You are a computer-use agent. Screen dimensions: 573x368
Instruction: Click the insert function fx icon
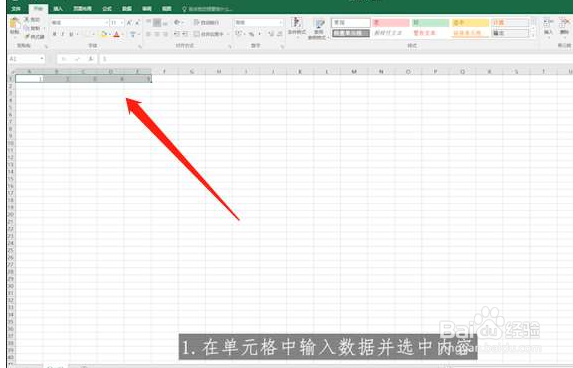click(91, 58)
